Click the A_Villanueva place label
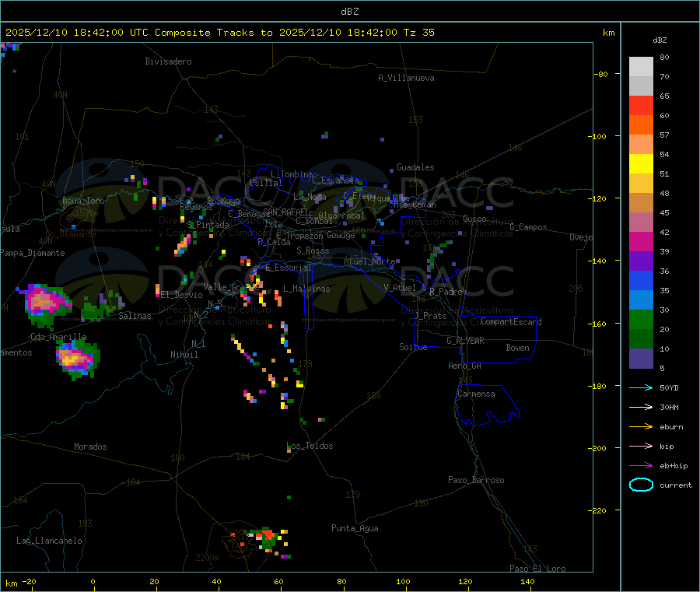 pyautogui.click(x=406, y=78)
